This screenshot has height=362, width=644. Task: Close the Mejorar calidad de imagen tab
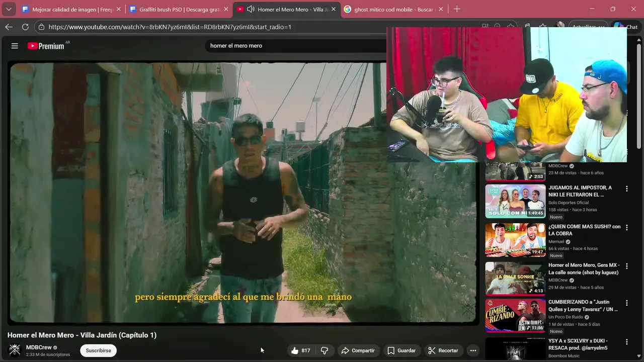click(119, 9)
